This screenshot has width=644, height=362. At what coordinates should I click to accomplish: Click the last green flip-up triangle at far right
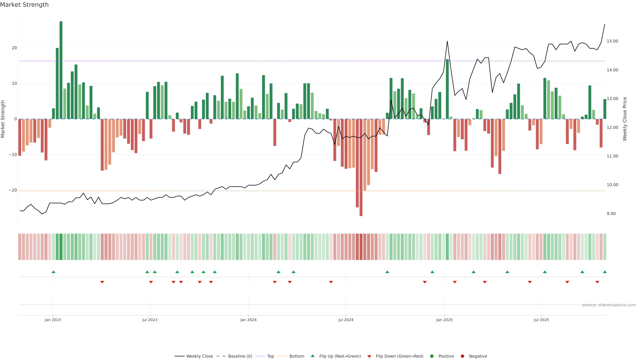click(x=604, y=272)
